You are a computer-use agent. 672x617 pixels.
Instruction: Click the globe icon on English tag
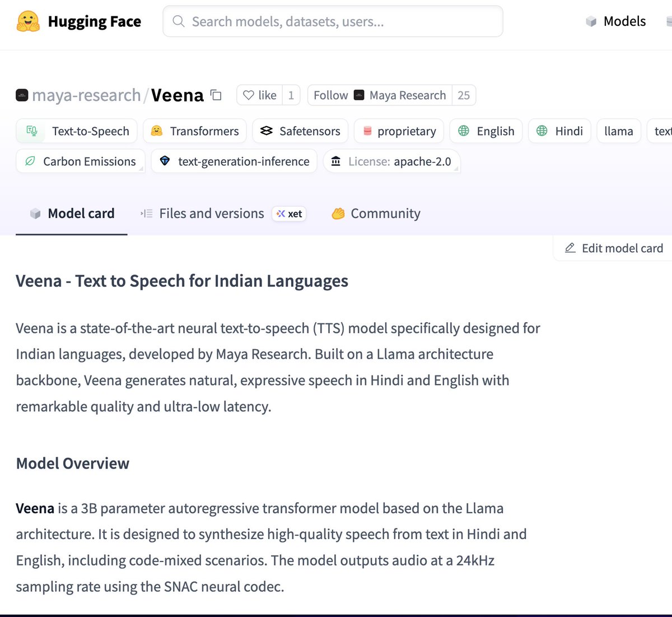coord(464,131)
